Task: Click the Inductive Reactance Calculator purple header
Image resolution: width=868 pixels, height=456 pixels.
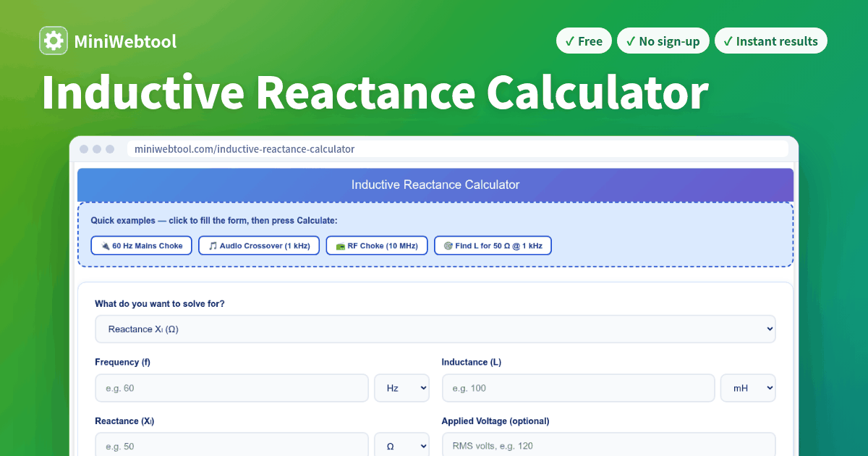Action: (x=435, y=185)
